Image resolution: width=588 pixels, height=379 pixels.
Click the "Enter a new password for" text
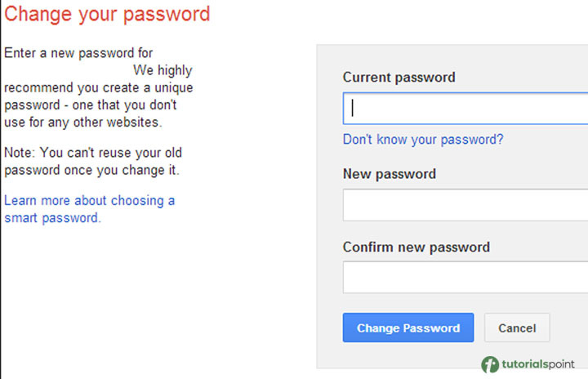click(78, 53)
